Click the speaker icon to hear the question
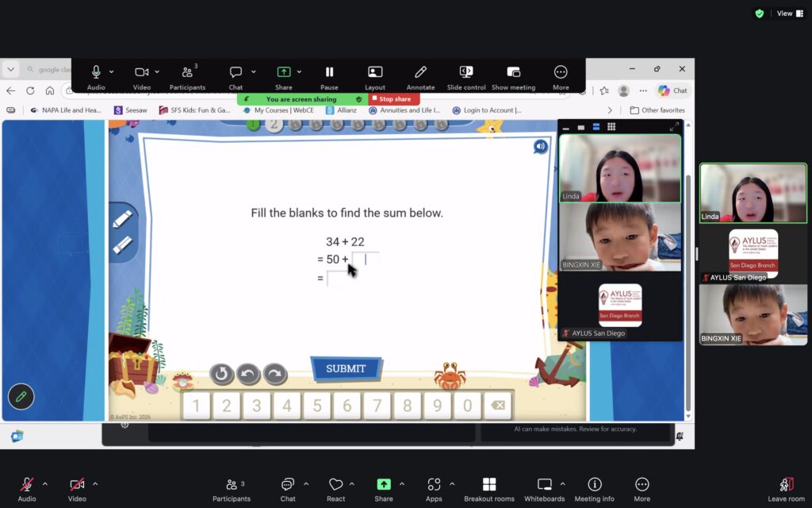 click(x=540, y=147)
